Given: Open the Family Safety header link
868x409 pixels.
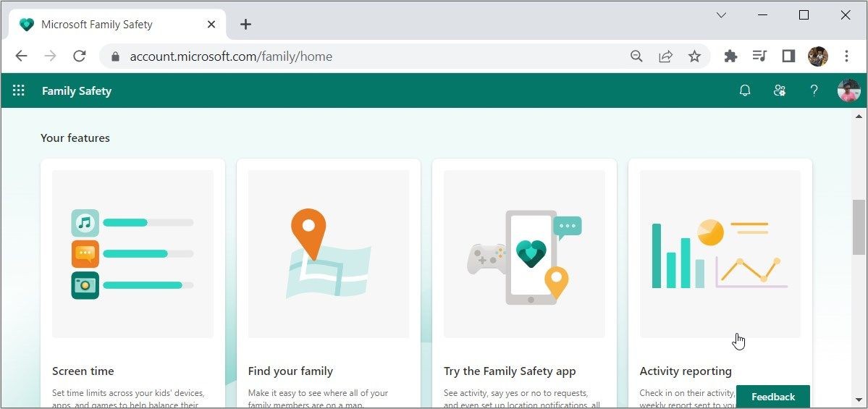Looking at the screenshot, I should tap(77, 90).
